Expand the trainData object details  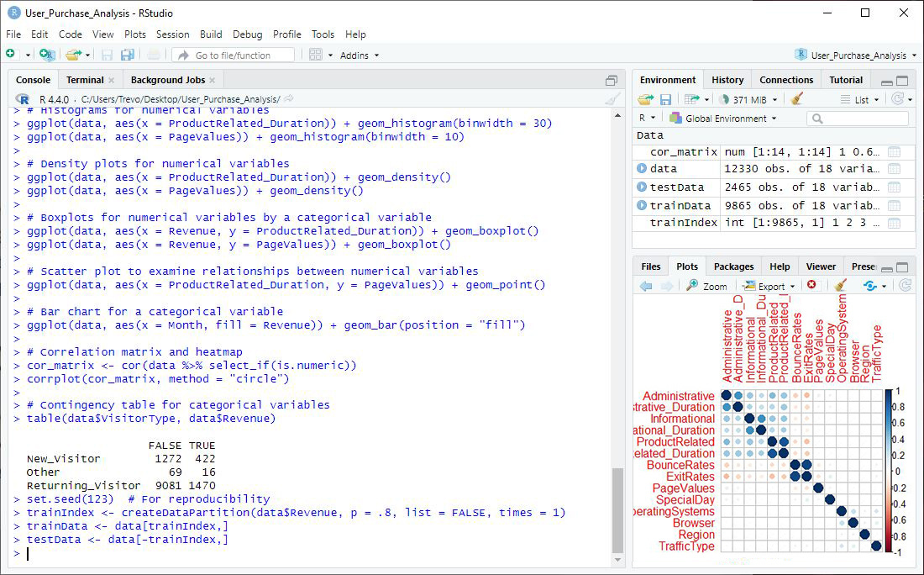[643, 205]
